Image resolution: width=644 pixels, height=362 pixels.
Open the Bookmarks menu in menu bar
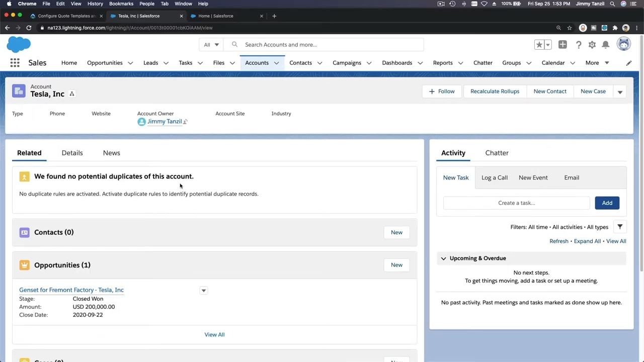click(121, 4)
